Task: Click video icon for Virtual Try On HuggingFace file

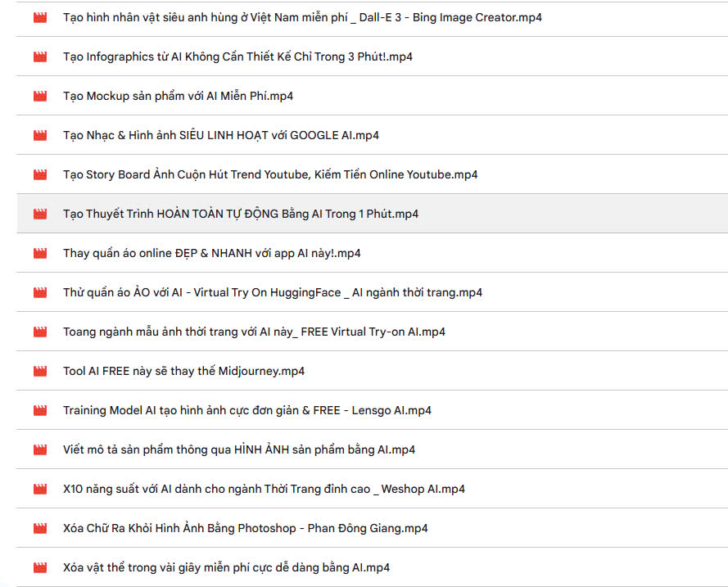Action: (x=40, y=293)
